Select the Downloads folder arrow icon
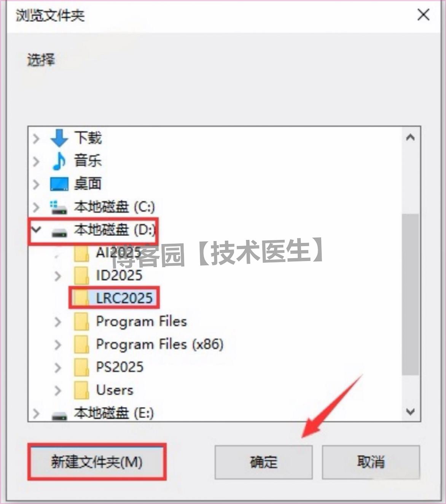Image resolution: width=446 pixels, height=504 pixels. (59, 138)
